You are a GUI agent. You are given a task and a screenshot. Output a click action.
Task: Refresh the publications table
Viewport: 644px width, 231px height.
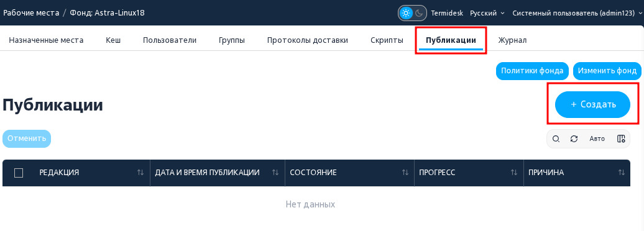coord(574,138)
